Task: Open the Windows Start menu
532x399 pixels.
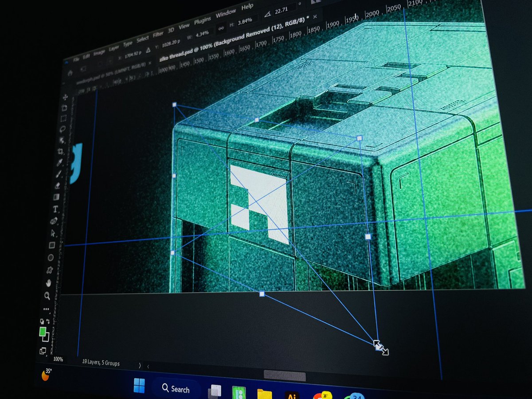Action: 139,387
